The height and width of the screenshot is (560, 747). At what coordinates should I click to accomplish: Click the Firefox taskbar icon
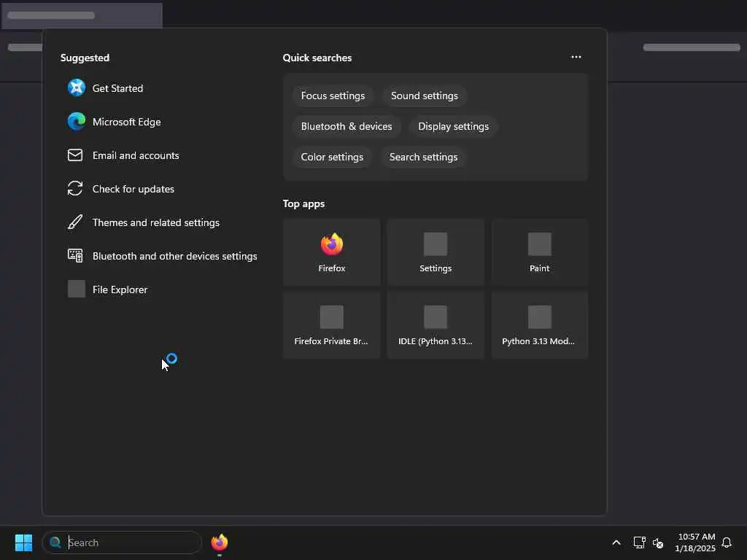click(219, 542)
